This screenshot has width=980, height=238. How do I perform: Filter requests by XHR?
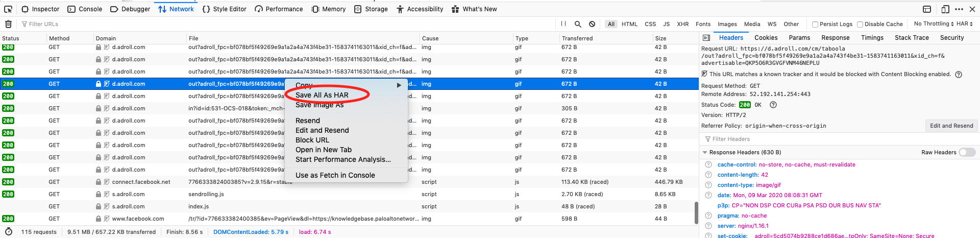[x=682, y=24]
